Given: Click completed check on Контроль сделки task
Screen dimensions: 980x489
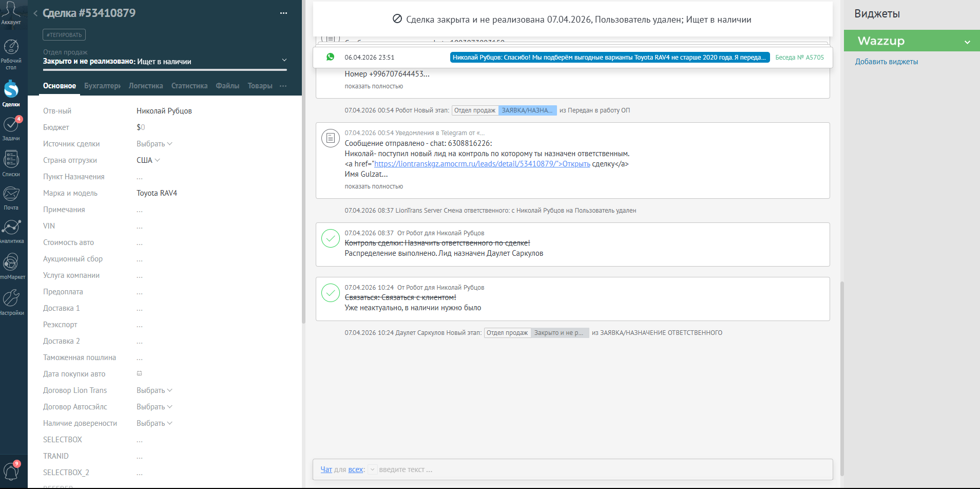Looking at the screenshot, I should 331,238.
